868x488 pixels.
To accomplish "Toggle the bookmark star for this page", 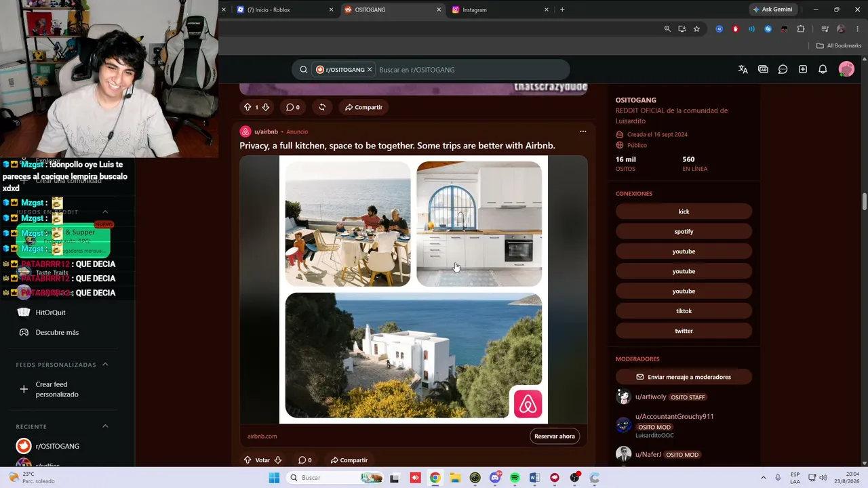I will pos(696,29).
